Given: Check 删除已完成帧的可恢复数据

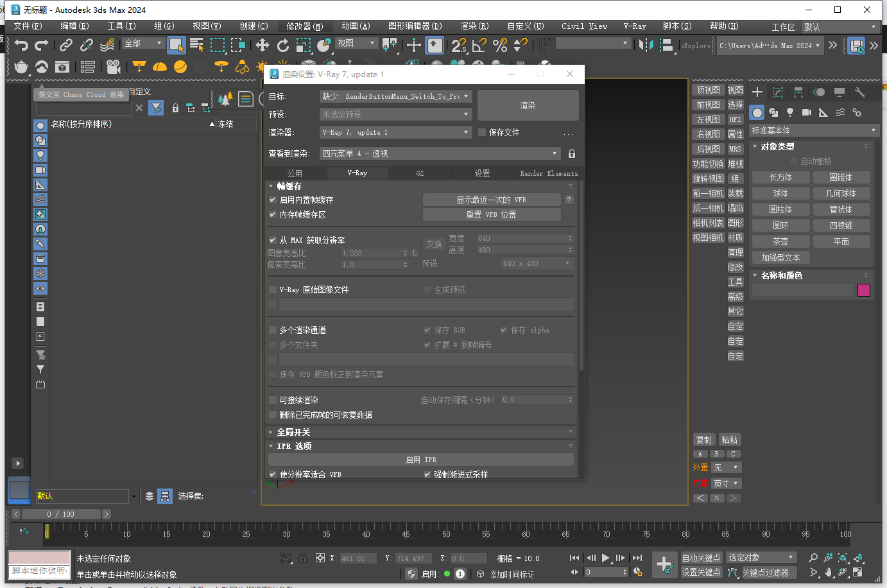Looking at the screenshot, I should click(x=273, y=415).
